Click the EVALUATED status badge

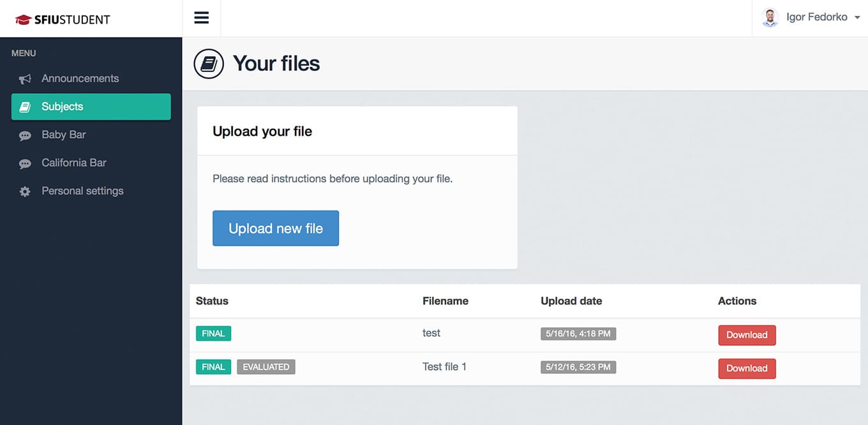coord(266,367)
